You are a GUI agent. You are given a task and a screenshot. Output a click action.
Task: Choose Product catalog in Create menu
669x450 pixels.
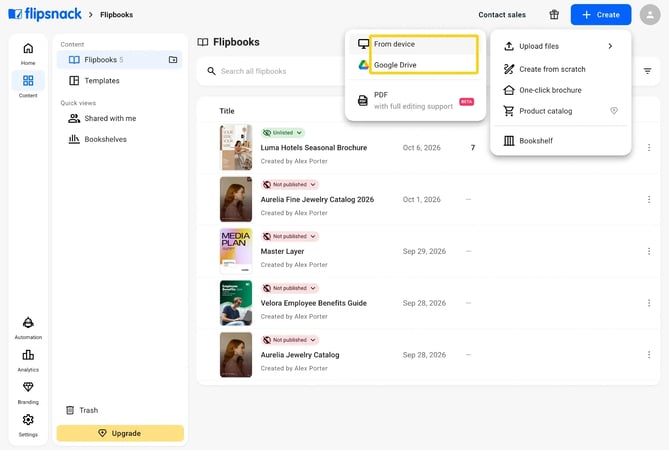point(560,111)
